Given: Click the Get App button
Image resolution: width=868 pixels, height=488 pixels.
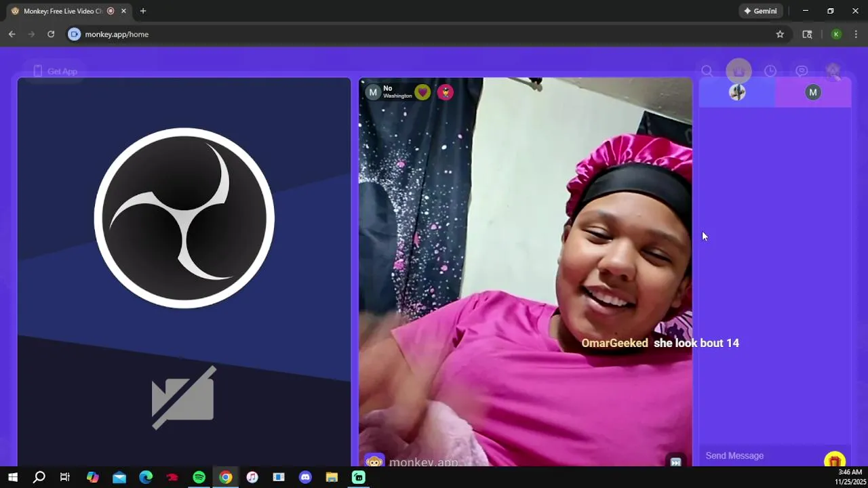Looking at the screenshot, I should [55, 71].
